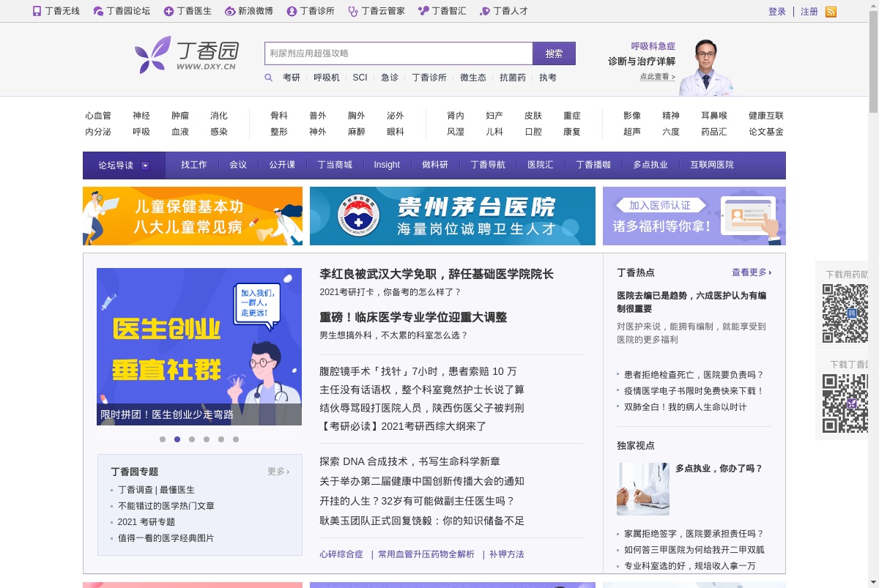
Task: Click 点此查看 under 呼吸科急症
Action: pyautogui.click(x=657, y=77)
